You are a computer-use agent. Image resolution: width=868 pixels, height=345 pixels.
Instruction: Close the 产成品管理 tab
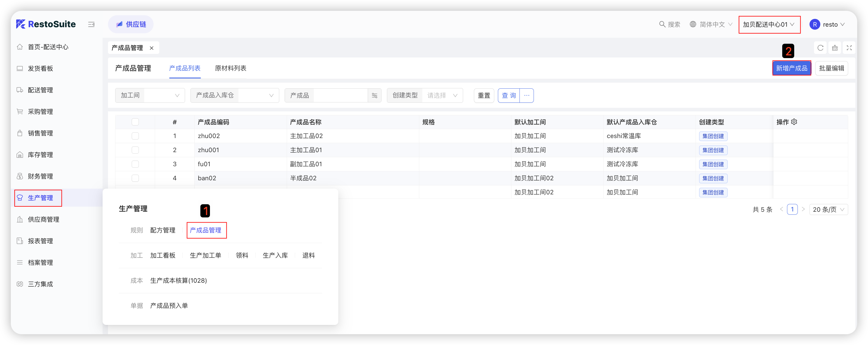coord(152,48)
